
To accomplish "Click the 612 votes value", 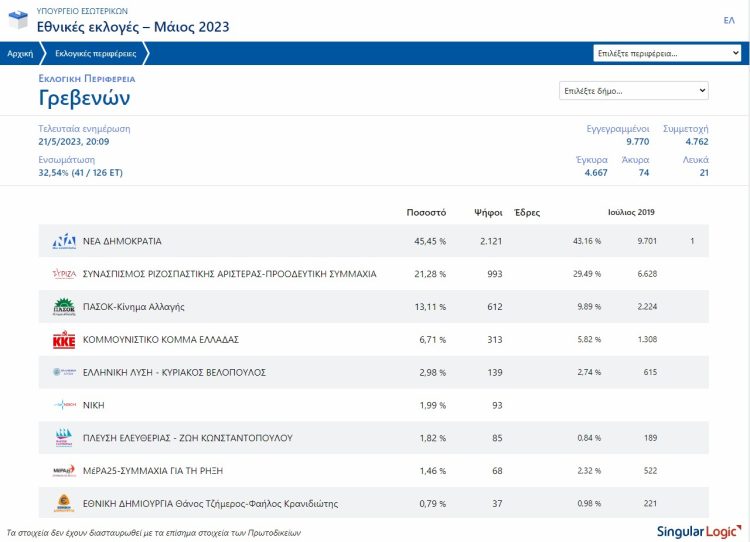I will tap(495, 307).
